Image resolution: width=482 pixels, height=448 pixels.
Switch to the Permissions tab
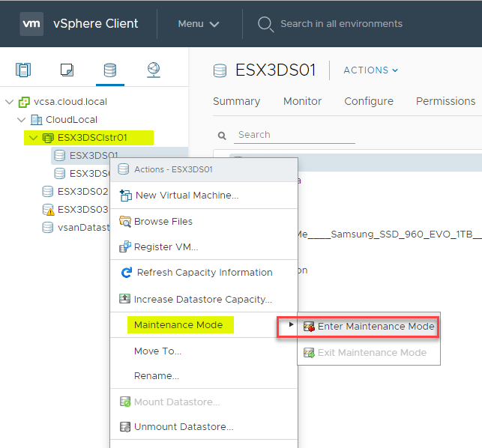point(445,101)
